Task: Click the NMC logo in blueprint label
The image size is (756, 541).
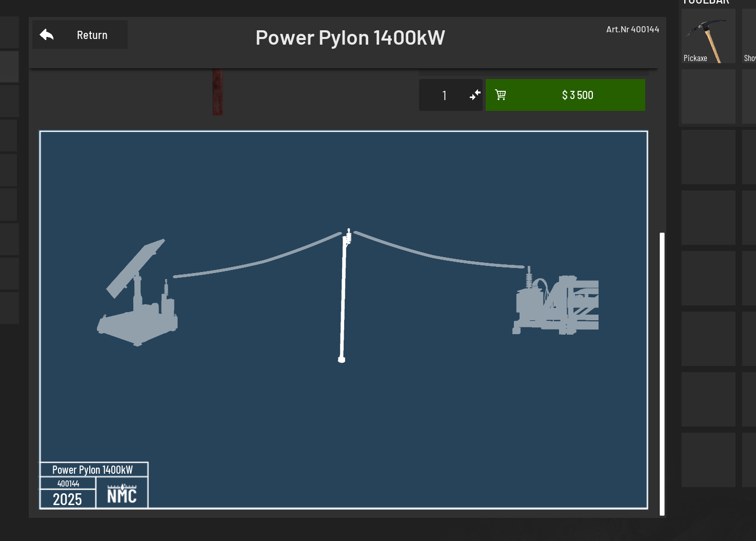Action: 122,494
